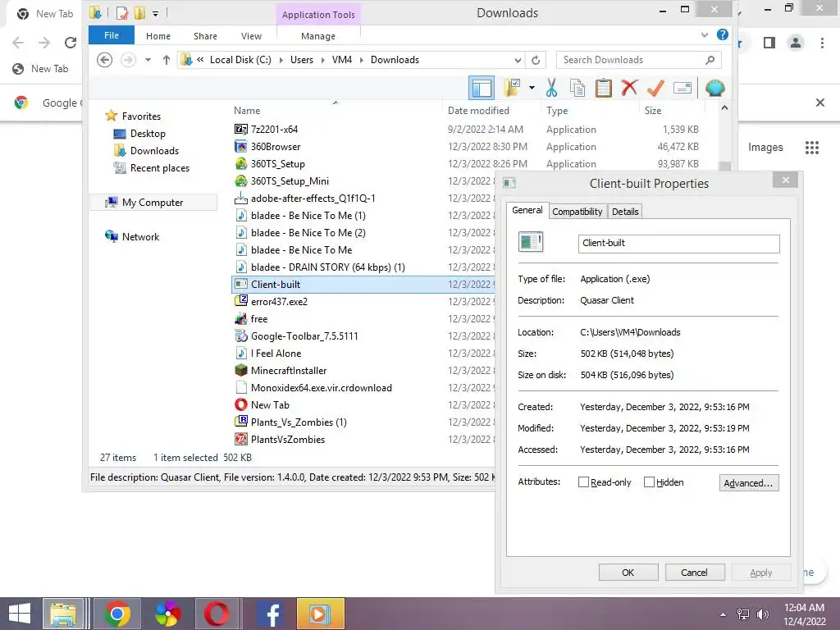Viewport: 840px width, 630px height.
Task: Switch to the Details tab
Action: coord(625,212)
